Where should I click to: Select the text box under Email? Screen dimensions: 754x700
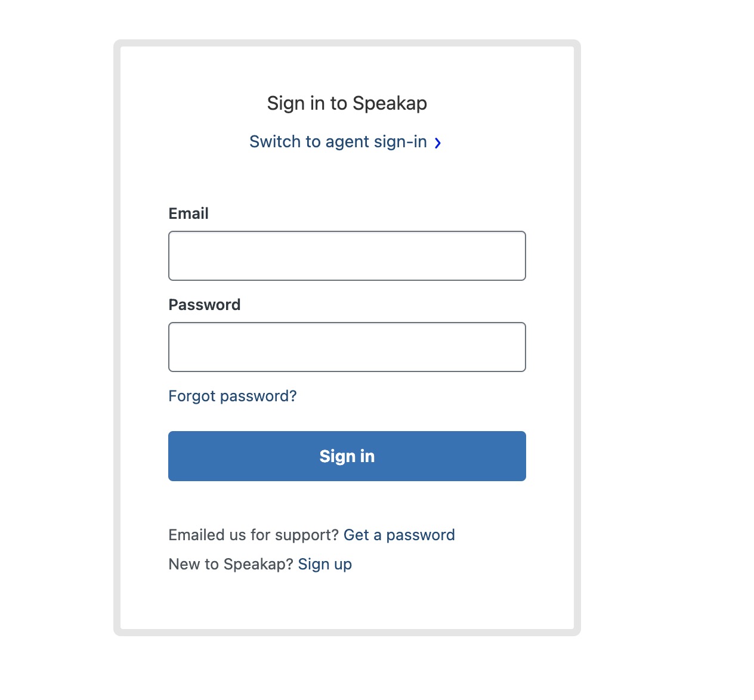[x=347, y=256]
